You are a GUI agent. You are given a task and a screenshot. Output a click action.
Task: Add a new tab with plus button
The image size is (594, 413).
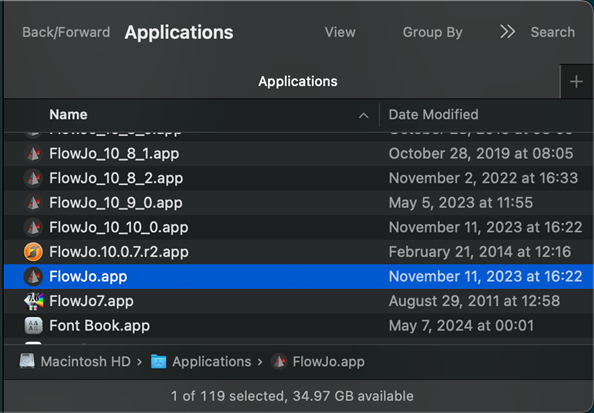pyautogui.click(x=576, y=81)
